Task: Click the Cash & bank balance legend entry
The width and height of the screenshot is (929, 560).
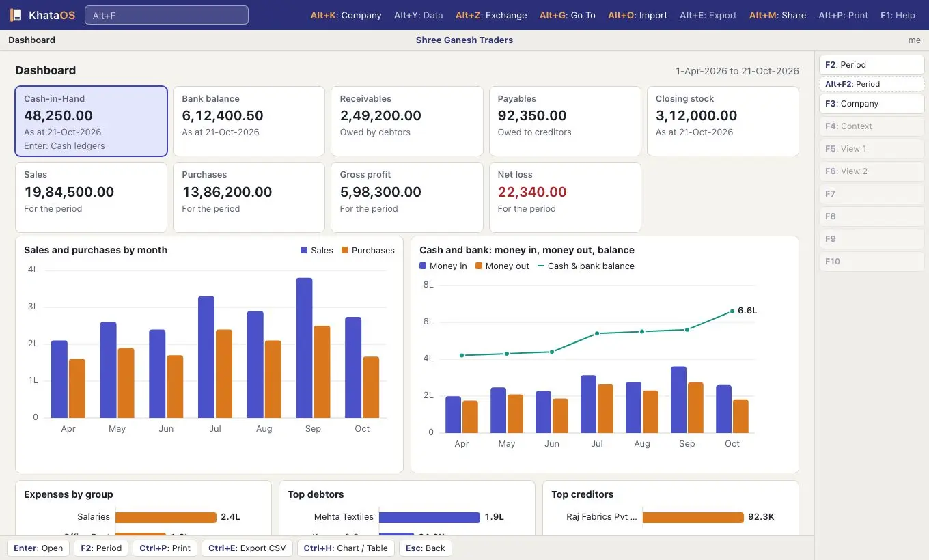Action: coord(586,266)
